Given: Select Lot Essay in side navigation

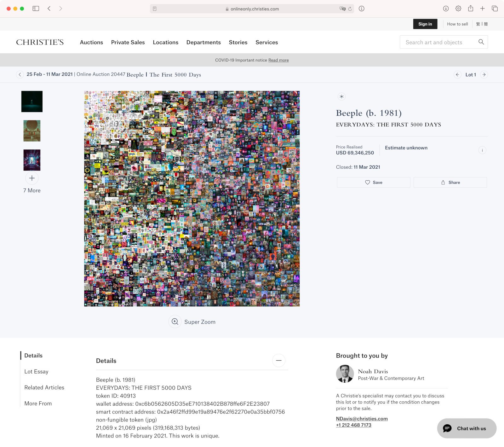Looking at the screenshot, I should 36,371.
